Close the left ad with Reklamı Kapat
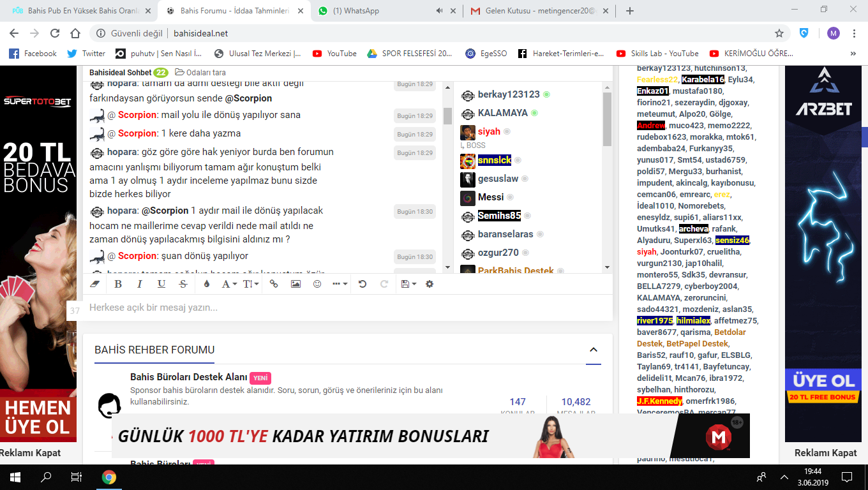This screenshot has width=868, height=490. (30, 453)
